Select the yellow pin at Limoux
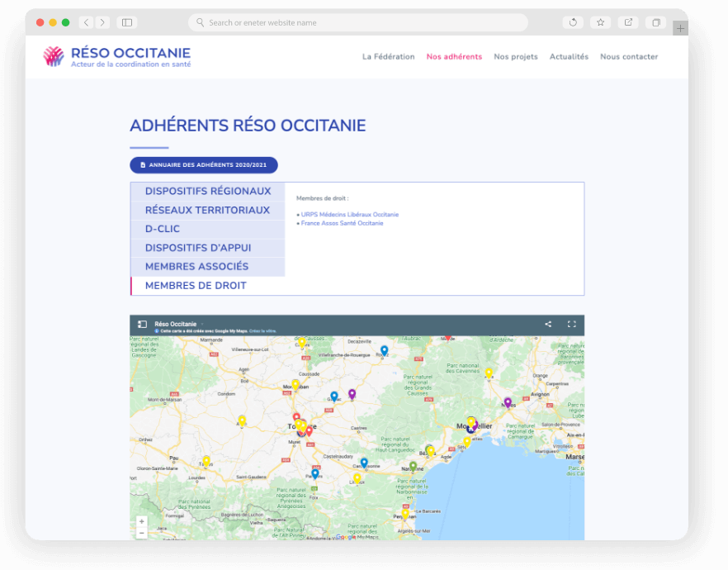The width and height of the screenshot is (728, 570). tap(357, 478)
